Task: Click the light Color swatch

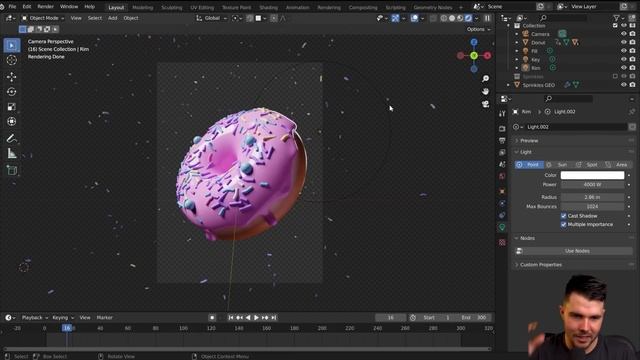Action: (592, 175)
